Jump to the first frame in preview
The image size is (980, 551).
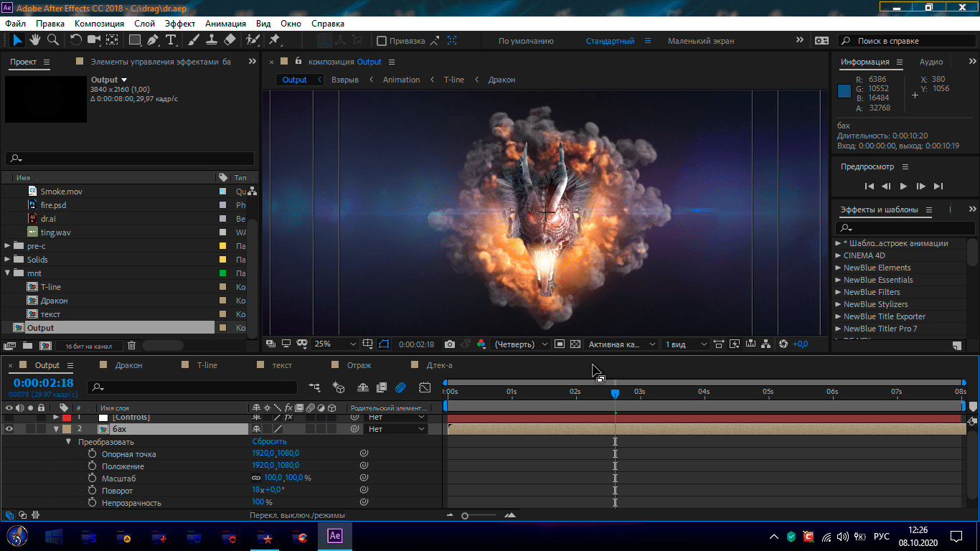point(870,187)
